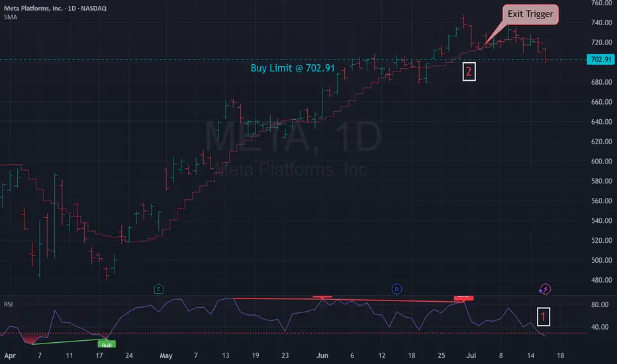Select the SMA indicator label
Image resolution: width=617 pixels, height=364 pixels.
coord(11,17)
